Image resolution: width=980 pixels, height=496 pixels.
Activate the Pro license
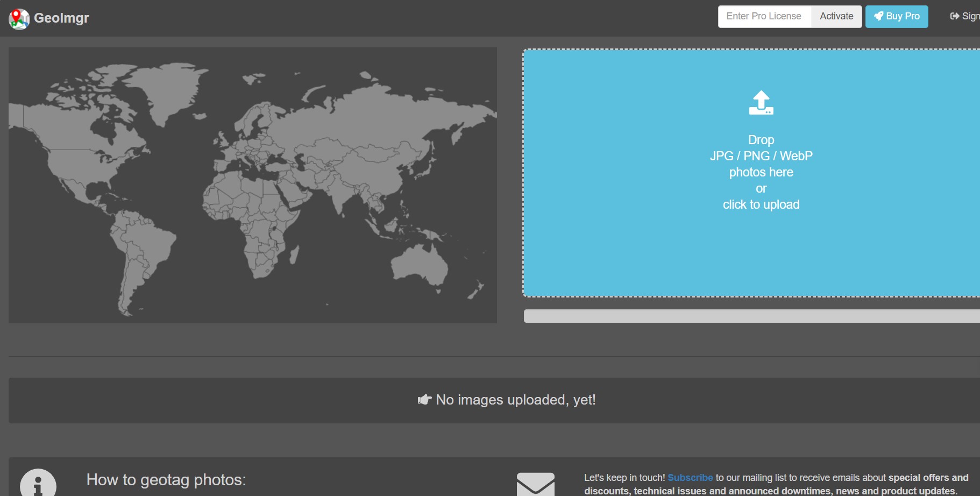836,16
